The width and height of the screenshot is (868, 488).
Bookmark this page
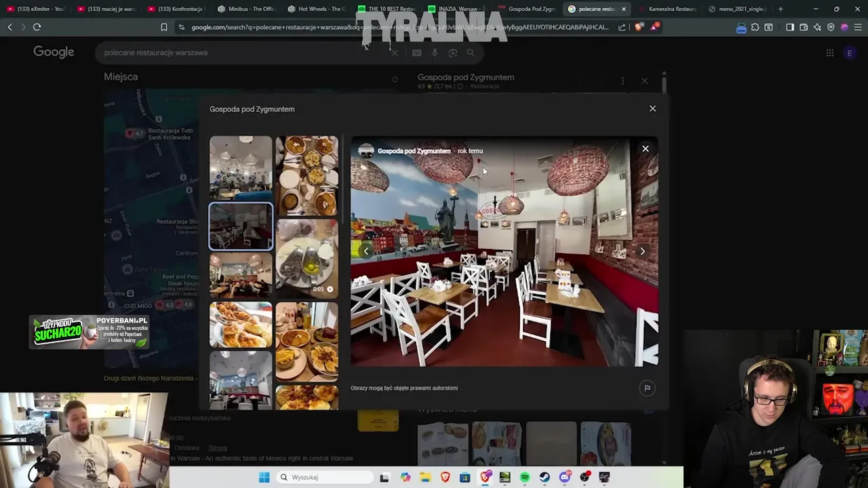pyautogui.click(x=163, y=27)
